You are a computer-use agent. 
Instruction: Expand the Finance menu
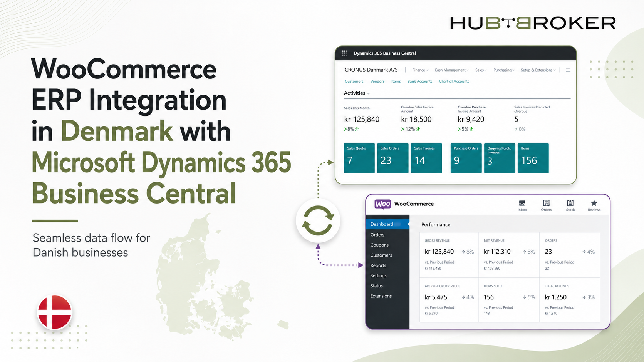[420, 70]
